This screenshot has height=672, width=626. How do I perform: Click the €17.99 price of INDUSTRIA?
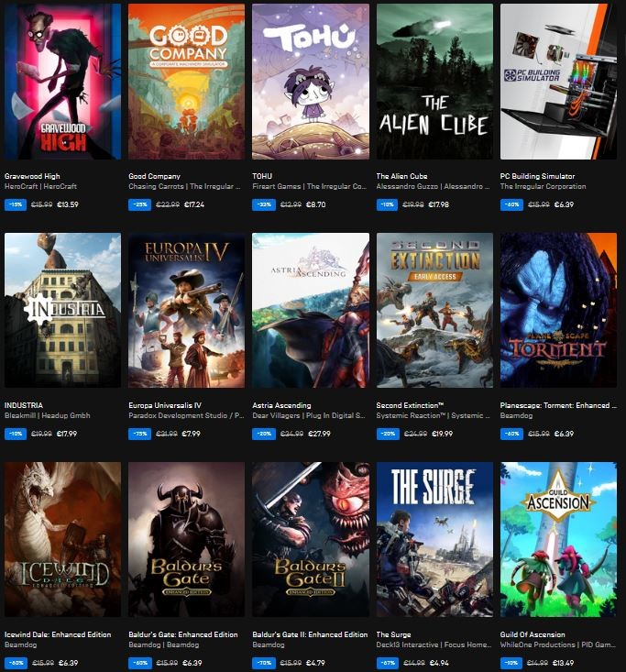pos(66,434)
